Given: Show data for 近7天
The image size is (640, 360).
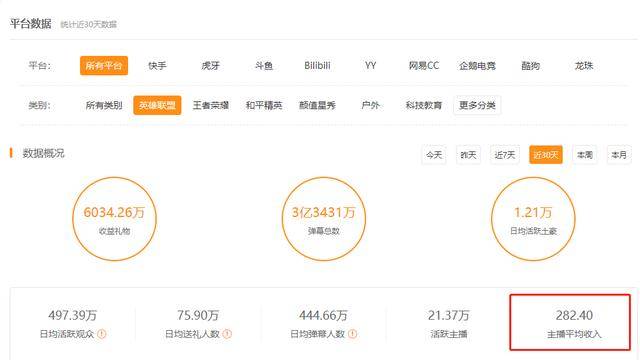Looking at the screenshot, I should coord(505,155).
